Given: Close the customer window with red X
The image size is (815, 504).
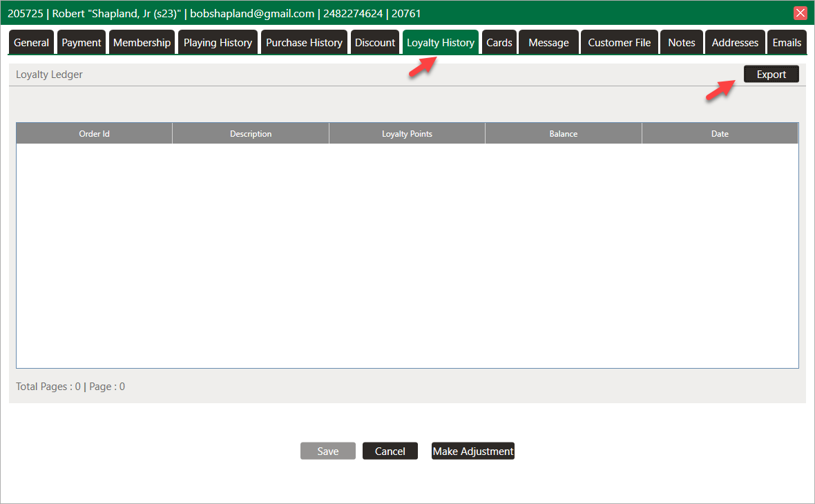Looking at the screenshot, I should [800, 13].
